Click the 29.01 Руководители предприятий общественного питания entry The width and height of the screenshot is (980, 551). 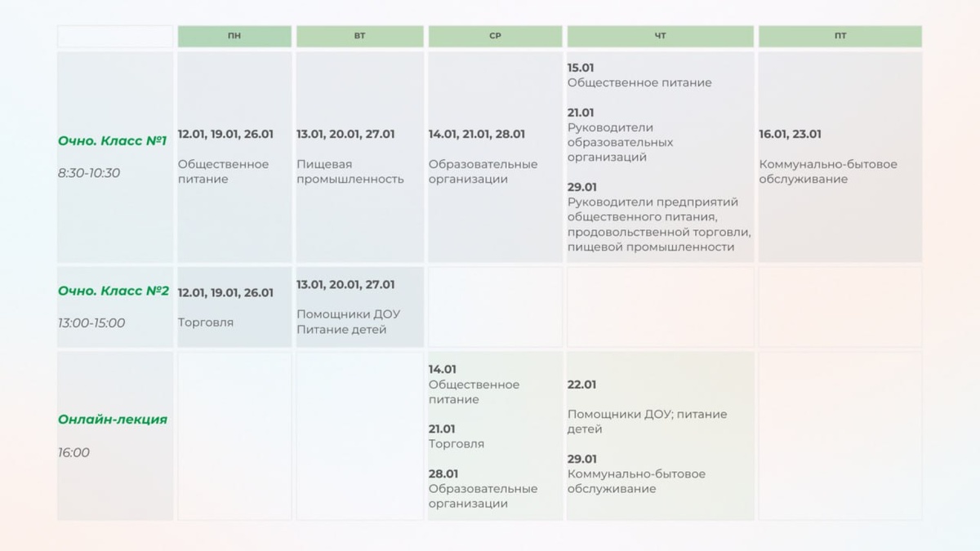tap(659, 217)
